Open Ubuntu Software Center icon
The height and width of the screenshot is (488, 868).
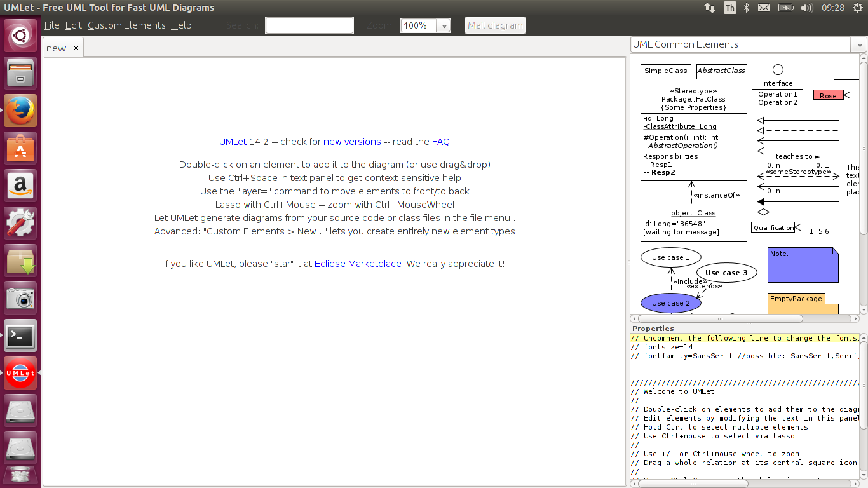[20, 148]
